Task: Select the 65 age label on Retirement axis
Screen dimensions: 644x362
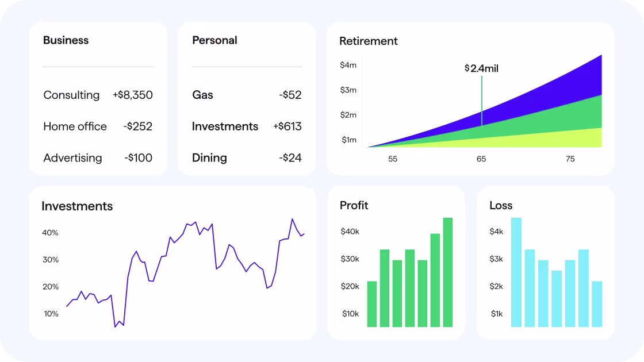Action: 481,160
